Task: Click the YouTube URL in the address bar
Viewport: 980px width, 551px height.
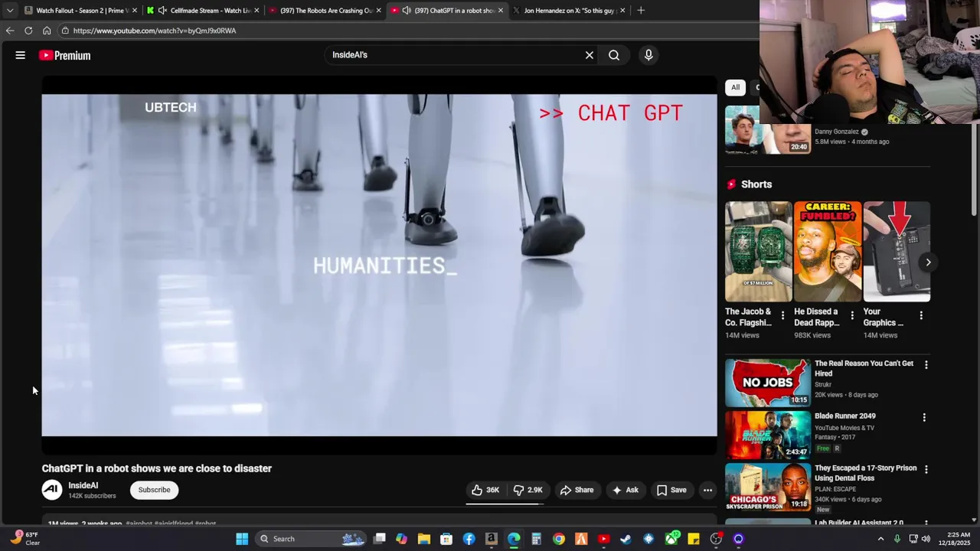Action: tap(155, 31)
